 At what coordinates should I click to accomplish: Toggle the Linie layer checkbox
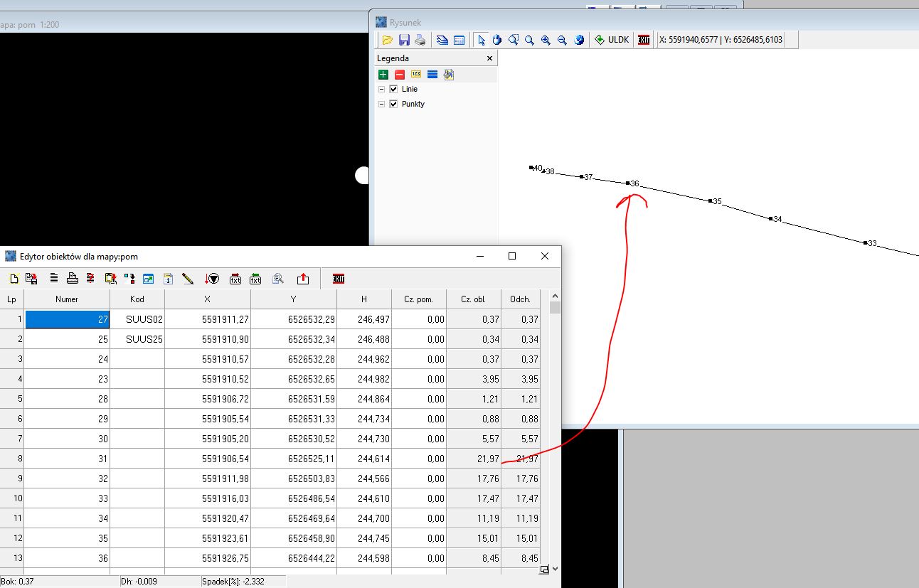click(393, 89)
